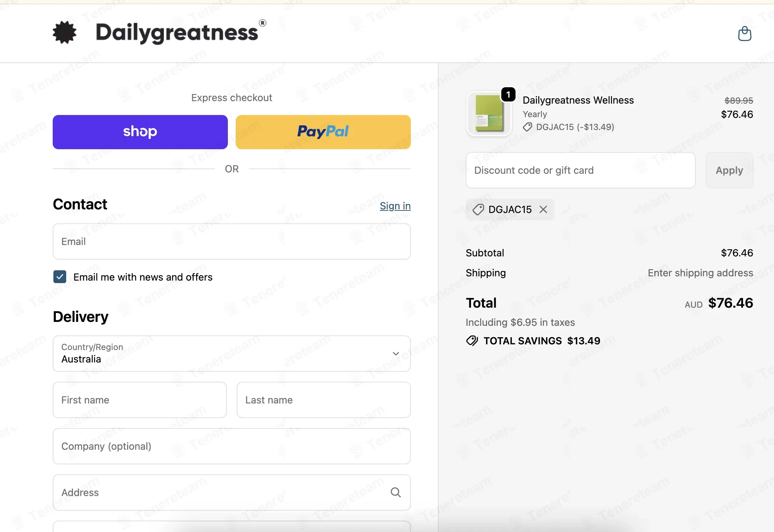This screenshot has width=774, height=532.
Task: Open the shopping bag cart icon
Action: (x=744, y=33)
